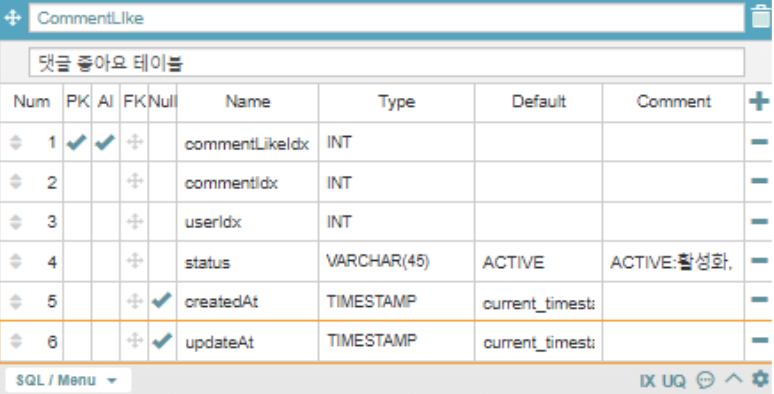Image resolution: width=774 pixels, height=394 pixels.
Task: Click the FK link icon for commentLikeIdx
Action: pyautogui.click(x=134, y=142)
